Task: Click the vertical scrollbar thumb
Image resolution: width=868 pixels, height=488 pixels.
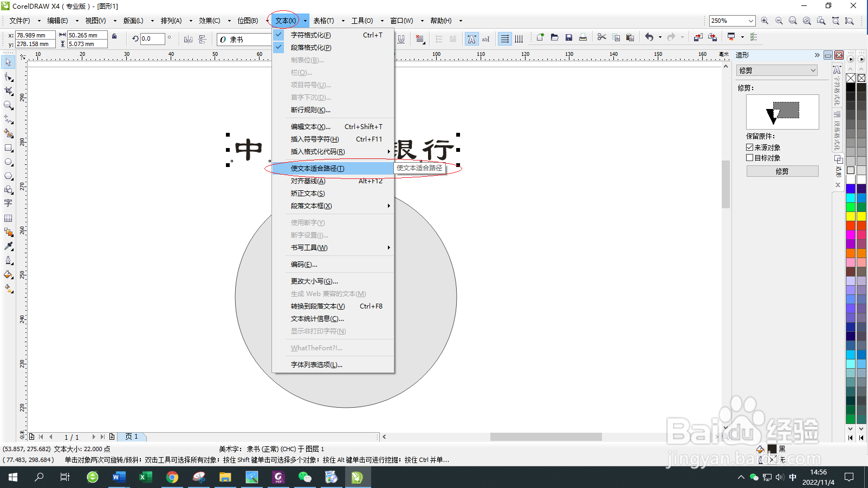Action: tap(726, 184)
